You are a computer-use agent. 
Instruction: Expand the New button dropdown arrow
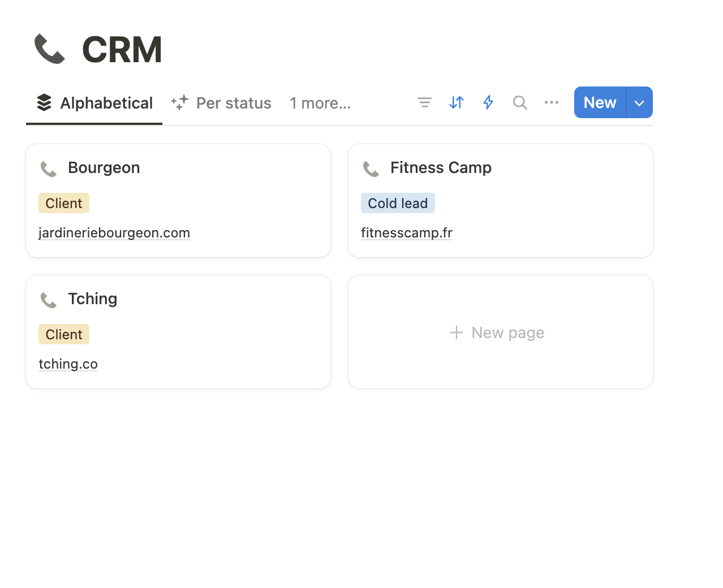coord(639,103)
